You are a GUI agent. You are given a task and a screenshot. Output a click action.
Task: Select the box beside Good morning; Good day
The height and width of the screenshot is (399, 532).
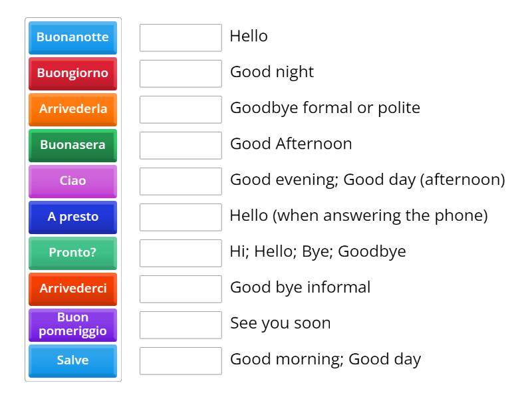point(180,360)
